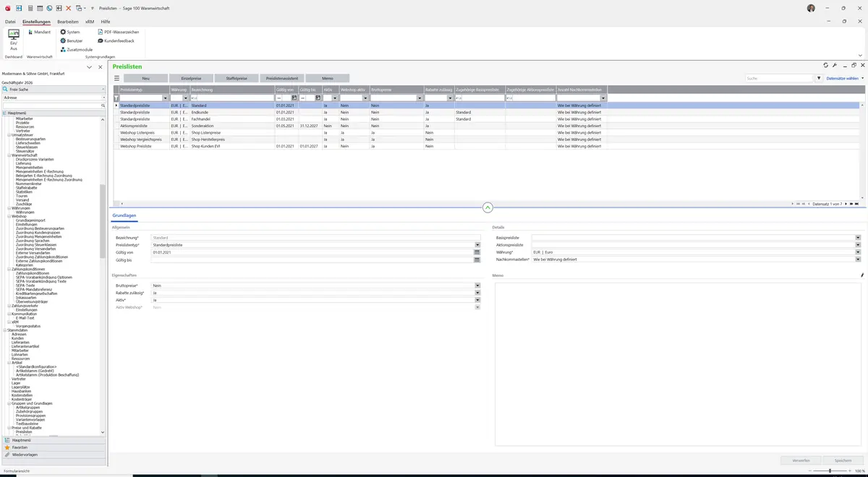Open the Aktiv filter dropdown in the grid
This screenshot has width=868, height=477.
336,98
